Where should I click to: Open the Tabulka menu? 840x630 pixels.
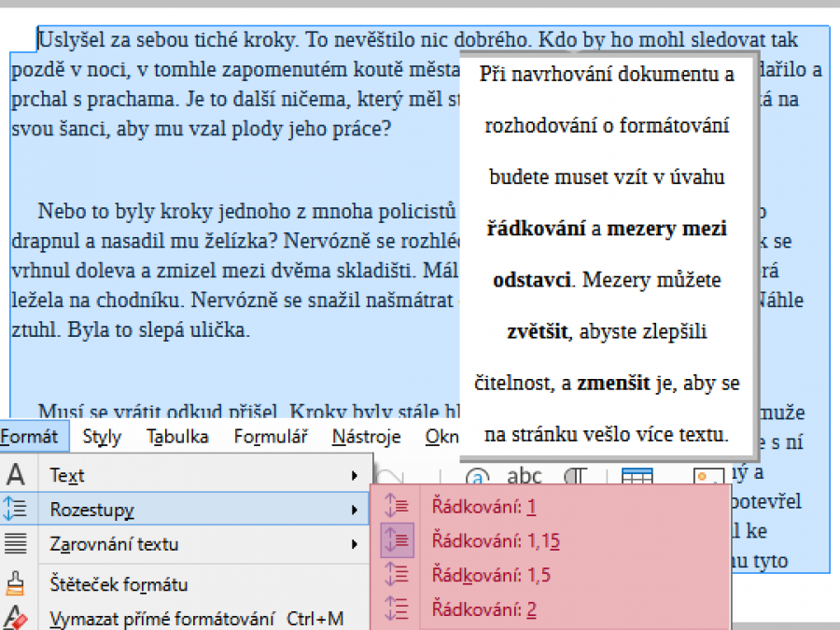pyautogui.click(x=177, y=437)
